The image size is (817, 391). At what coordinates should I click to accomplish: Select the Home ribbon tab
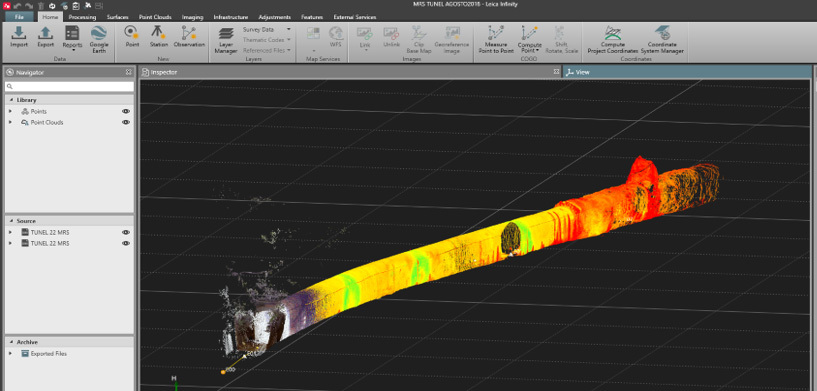51,17
